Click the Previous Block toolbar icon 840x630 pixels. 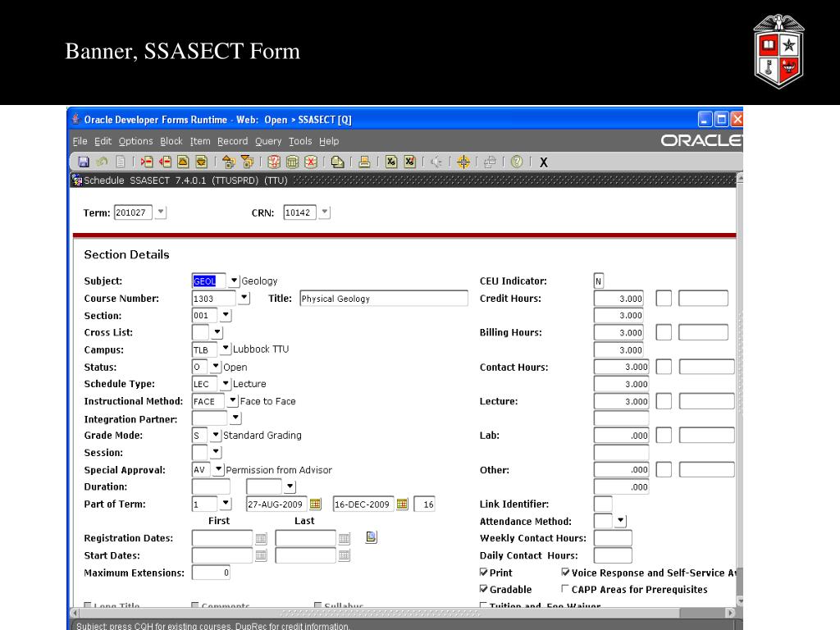pyautogui.click(x=228, y=162)
